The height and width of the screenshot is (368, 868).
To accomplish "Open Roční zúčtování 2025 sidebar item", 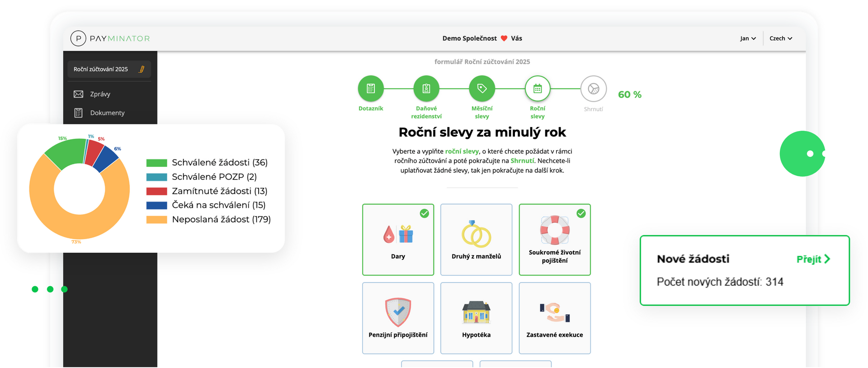I will click(x=109, y=69).
